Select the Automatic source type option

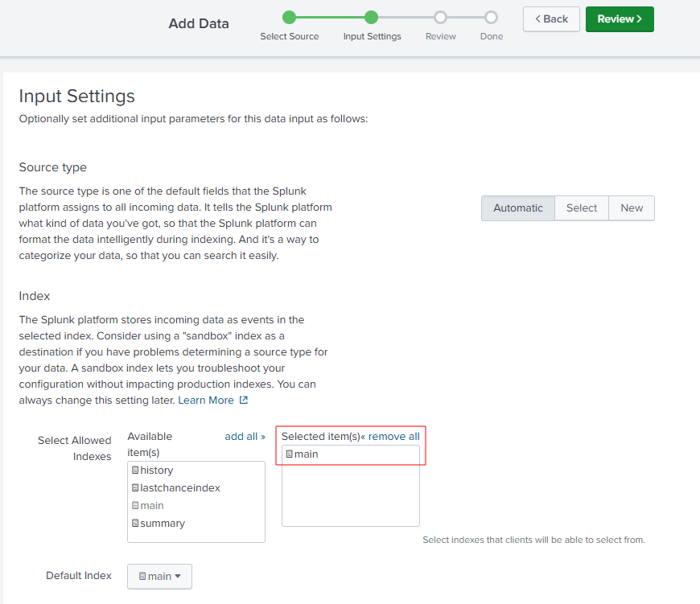pos(518,207)
